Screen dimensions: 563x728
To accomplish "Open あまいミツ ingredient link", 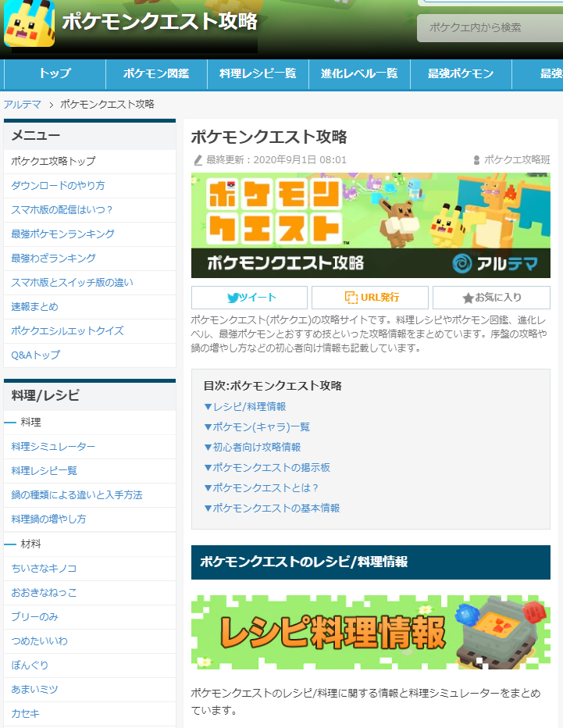I will 90,690.
